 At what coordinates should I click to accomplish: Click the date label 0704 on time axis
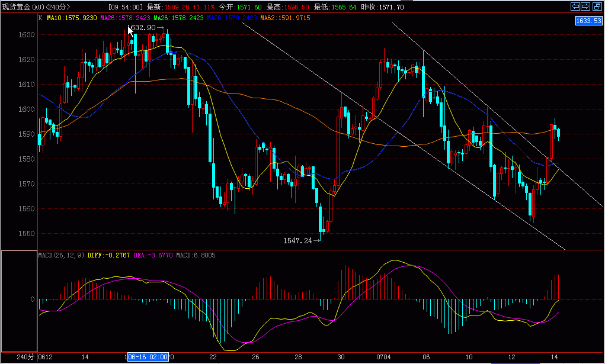coord(383,357)
